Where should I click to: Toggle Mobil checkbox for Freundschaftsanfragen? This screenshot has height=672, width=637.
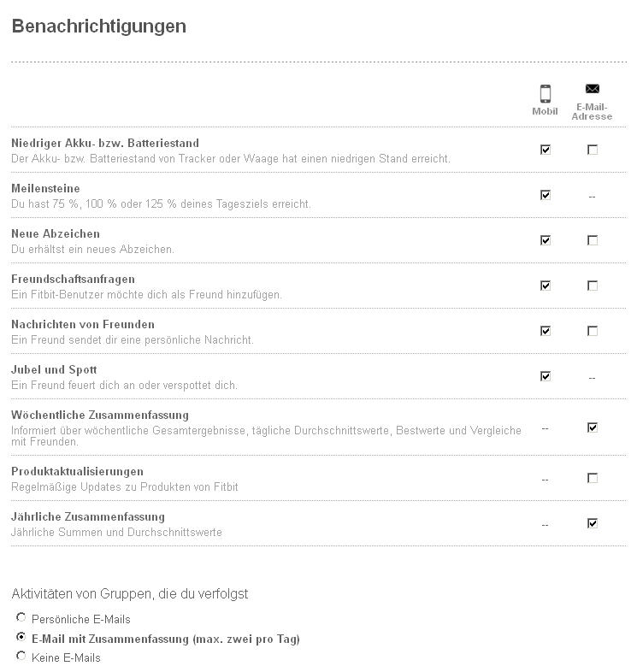(x=546, y=286)
